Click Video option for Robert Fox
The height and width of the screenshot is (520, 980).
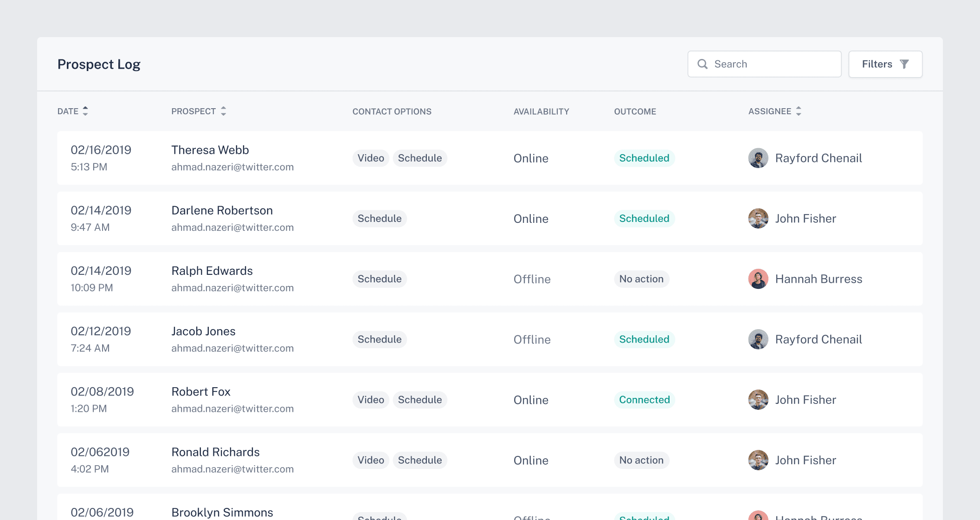click(370, 400)
